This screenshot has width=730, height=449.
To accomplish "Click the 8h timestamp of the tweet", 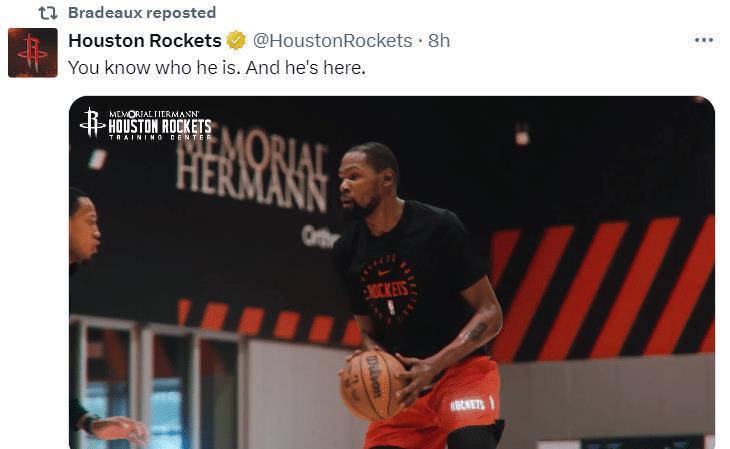I will coord(439,41).
